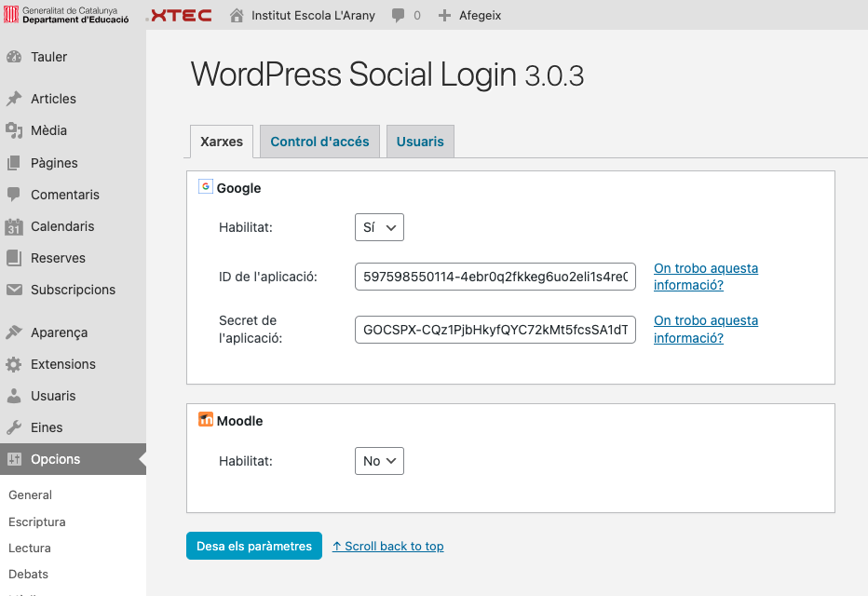Switch to Control d'accés tab
868x596 pixels.
point(319,142)
